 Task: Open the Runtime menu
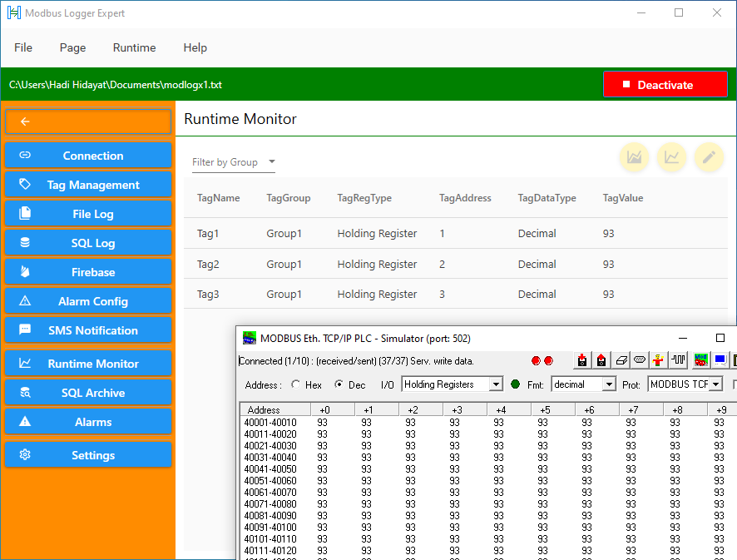[134, 47]
